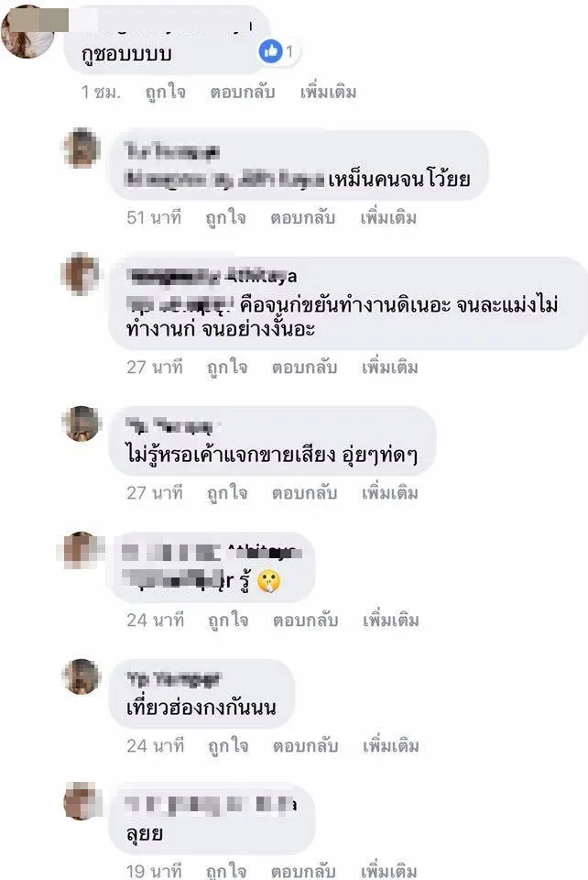The image size is (588, 880).
Task: Like the 51 นาที comment
Action: (x=226, y=218)
